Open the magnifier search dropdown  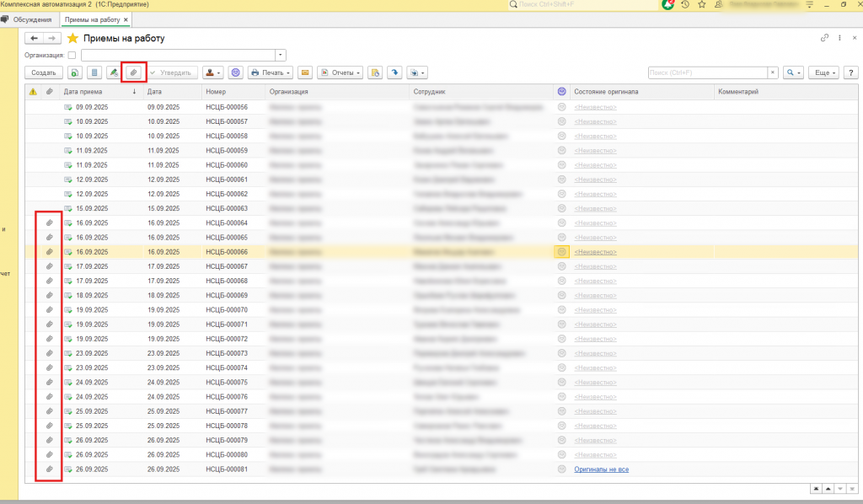[792, 72]
